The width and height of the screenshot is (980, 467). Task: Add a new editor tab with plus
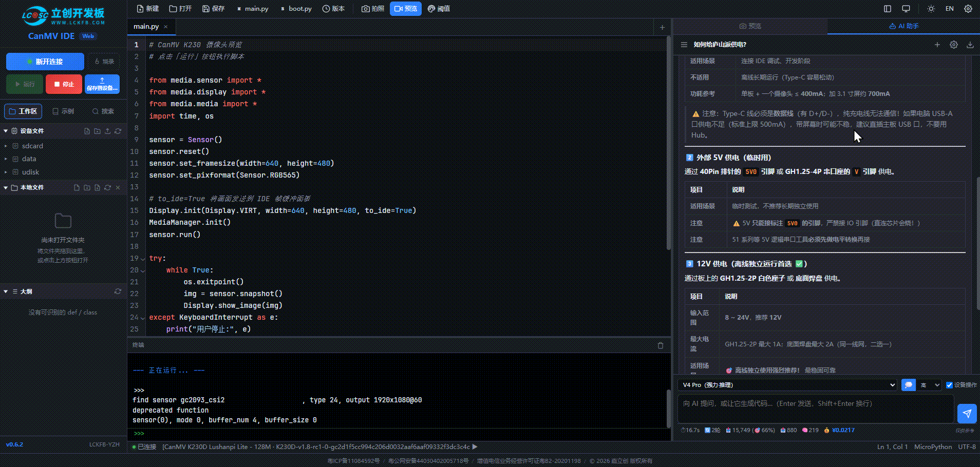662,27
